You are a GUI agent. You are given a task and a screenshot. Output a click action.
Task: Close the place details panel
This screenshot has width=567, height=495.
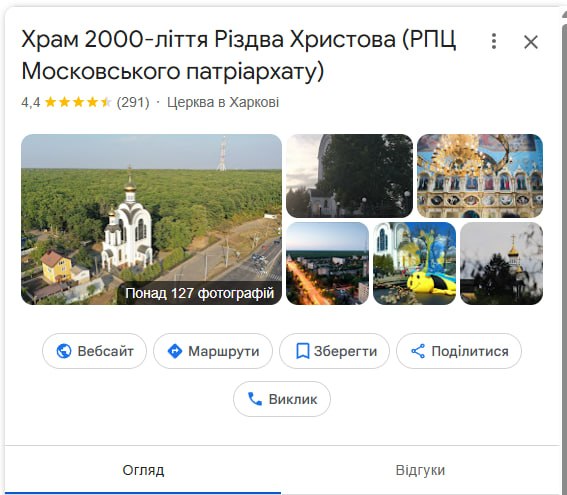point(531,42)
